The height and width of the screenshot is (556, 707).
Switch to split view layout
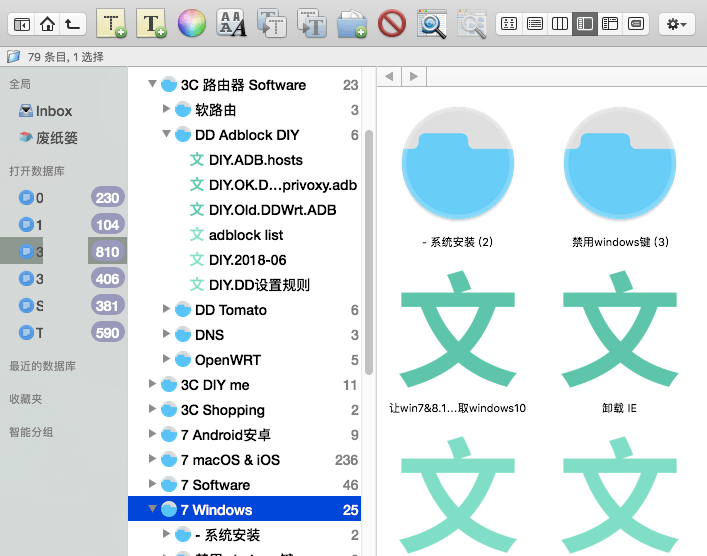coord(610,24)
